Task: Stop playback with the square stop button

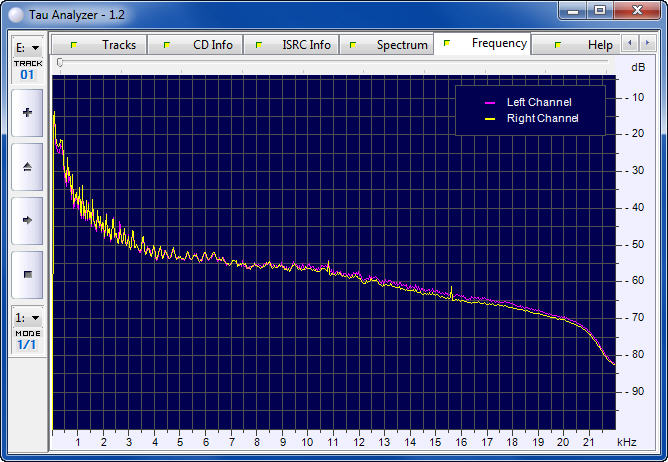Action: (27, 274)
